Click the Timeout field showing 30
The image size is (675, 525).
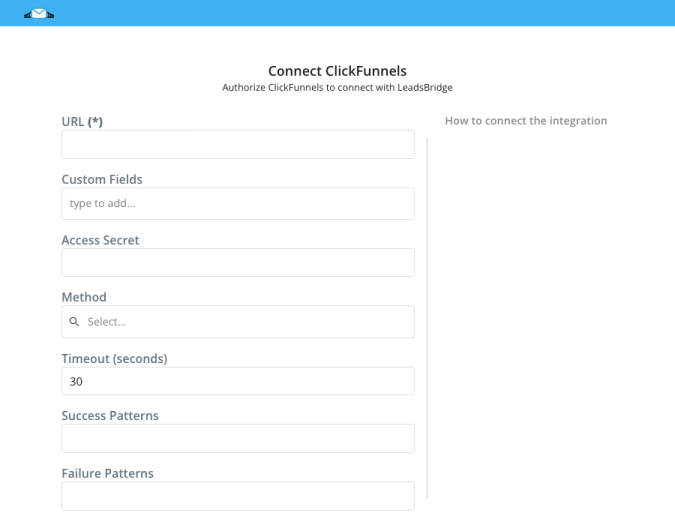pyautogui.click(x=238, y=381)
